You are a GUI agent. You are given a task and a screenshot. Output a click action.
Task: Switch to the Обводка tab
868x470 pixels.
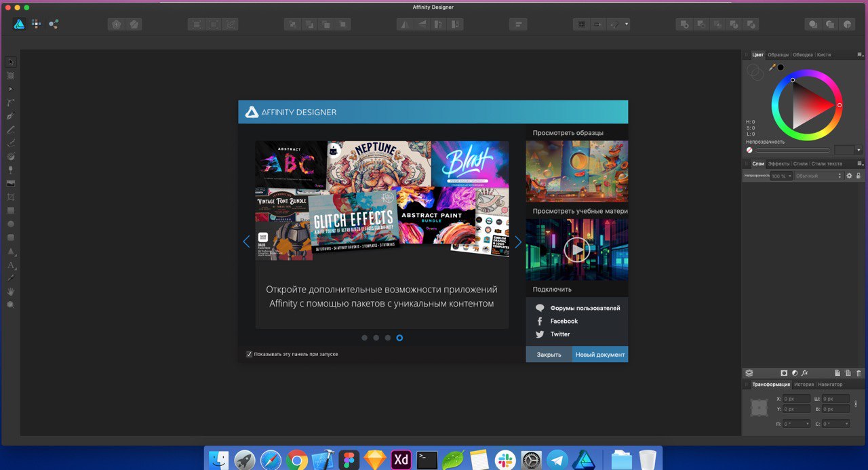coord(803,54)
